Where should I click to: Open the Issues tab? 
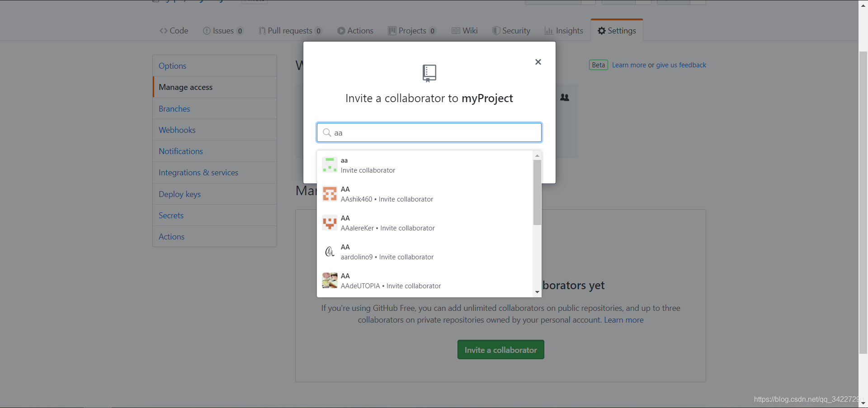point(223,31)
